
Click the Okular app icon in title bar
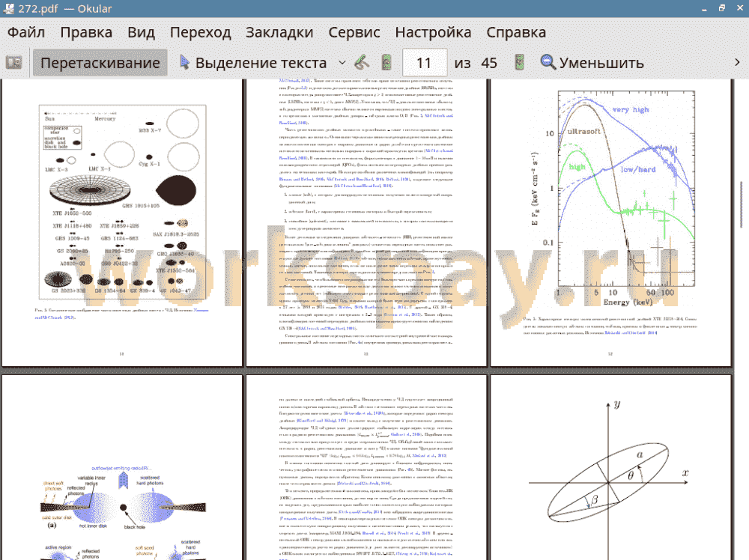8,8
